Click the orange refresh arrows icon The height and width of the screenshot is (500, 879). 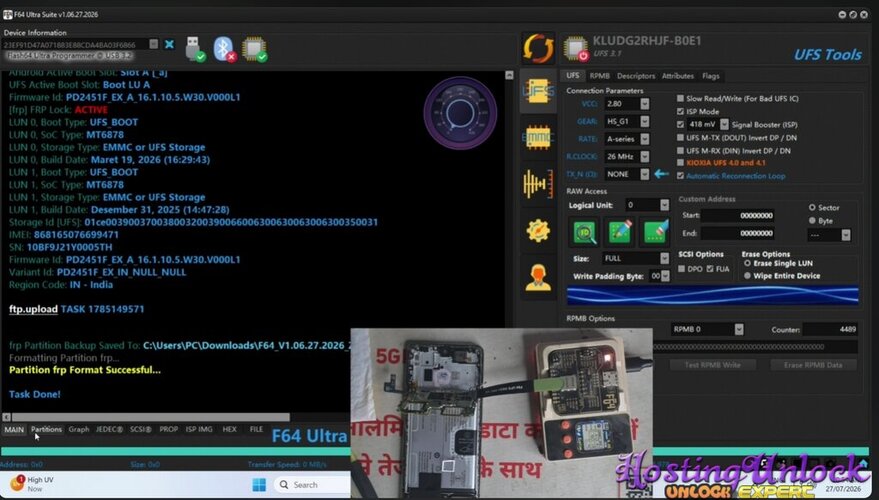tap(538, 48)
